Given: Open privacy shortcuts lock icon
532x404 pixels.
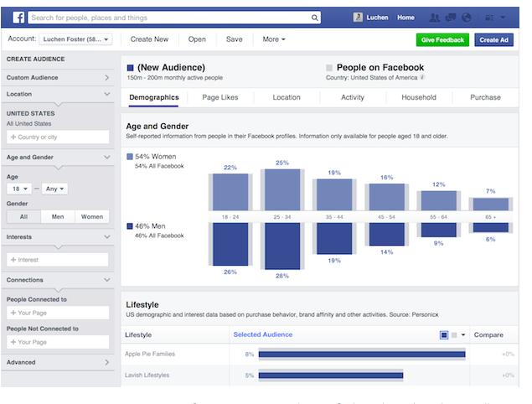Looking at the screenshot, I should (489, 18).
